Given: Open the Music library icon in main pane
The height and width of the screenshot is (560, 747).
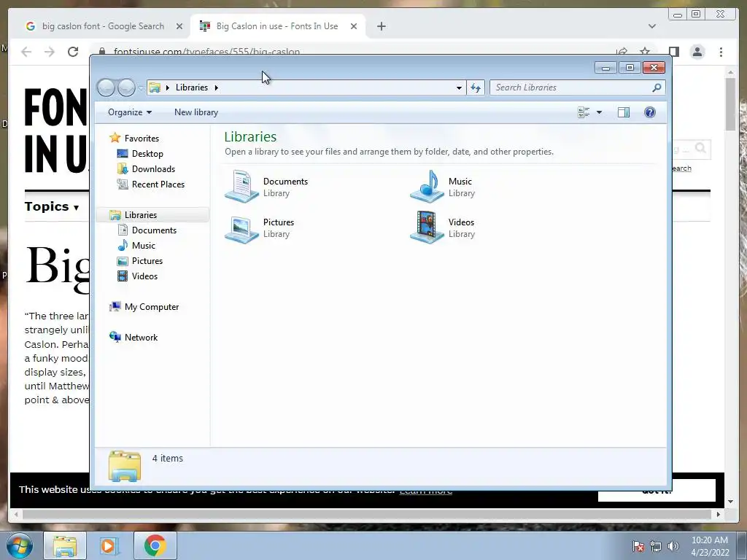Looking at the screenshot, I should (427, 187).
